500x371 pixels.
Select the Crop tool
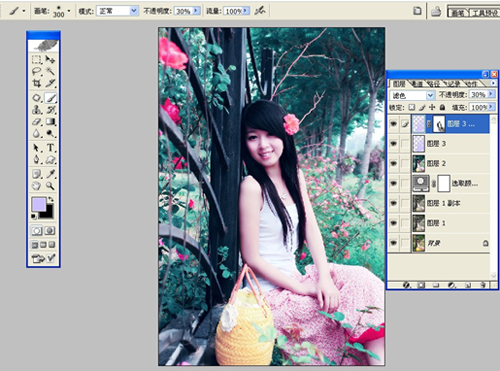36,83
